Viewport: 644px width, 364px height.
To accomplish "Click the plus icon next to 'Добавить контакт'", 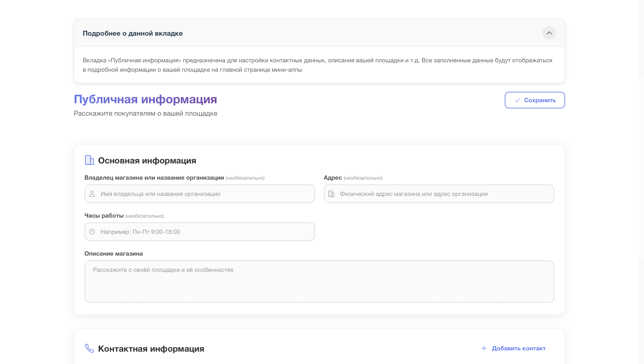I will point(484,348).
